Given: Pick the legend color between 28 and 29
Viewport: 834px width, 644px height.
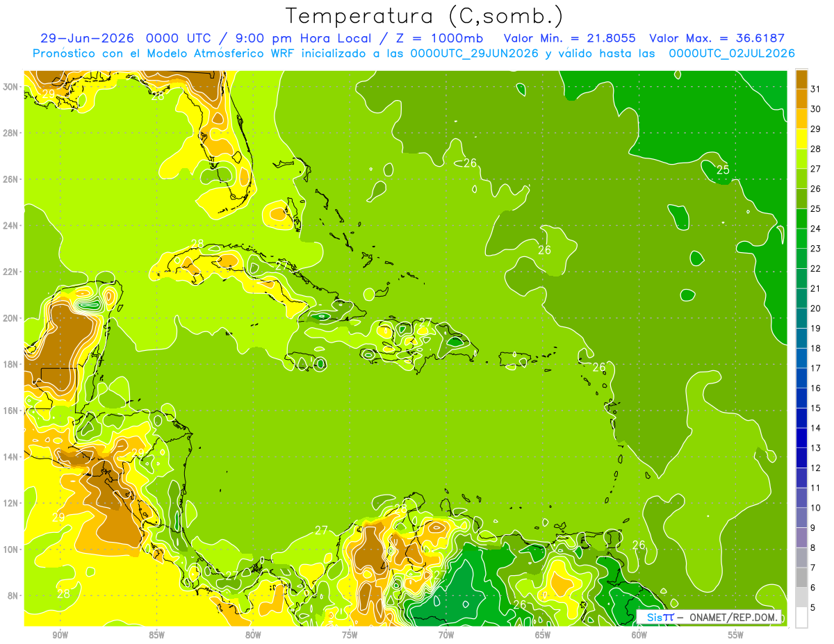Looking at the screenshot, I should pyautogui.click(x=801, y=139).
